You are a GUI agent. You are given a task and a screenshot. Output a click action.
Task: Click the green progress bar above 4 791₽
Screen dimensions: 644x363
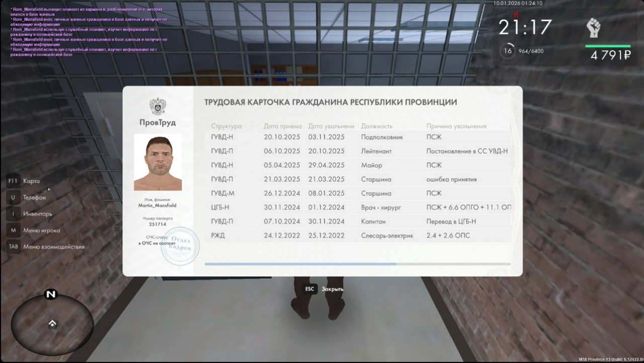click(x=608, y=46)
